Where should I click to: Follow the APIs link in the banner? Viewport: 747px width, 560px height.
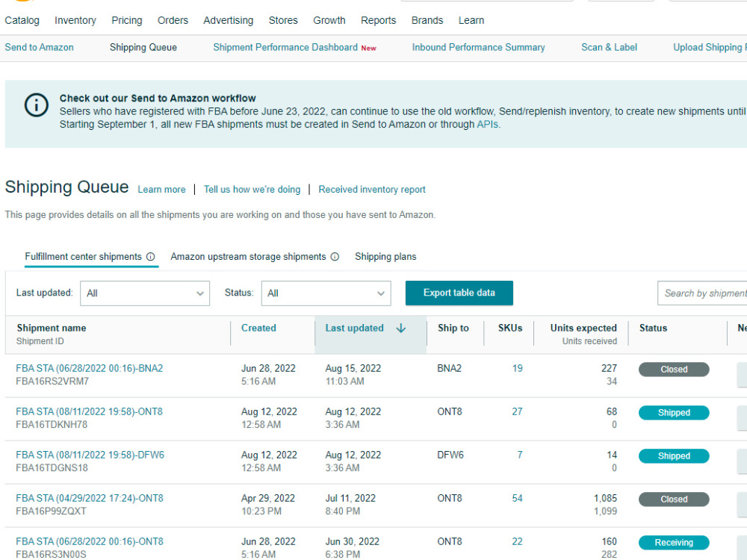[488, 124]
